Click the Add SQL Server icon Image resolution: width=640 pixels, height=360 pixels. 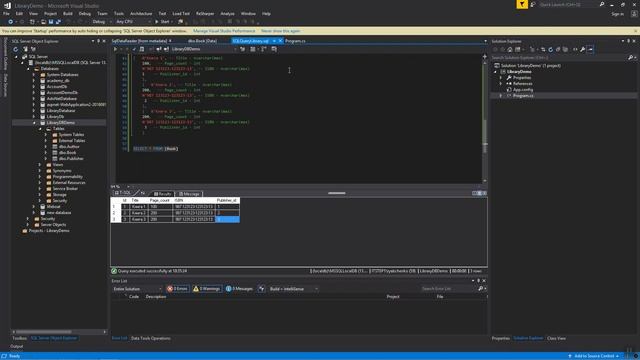25,49
